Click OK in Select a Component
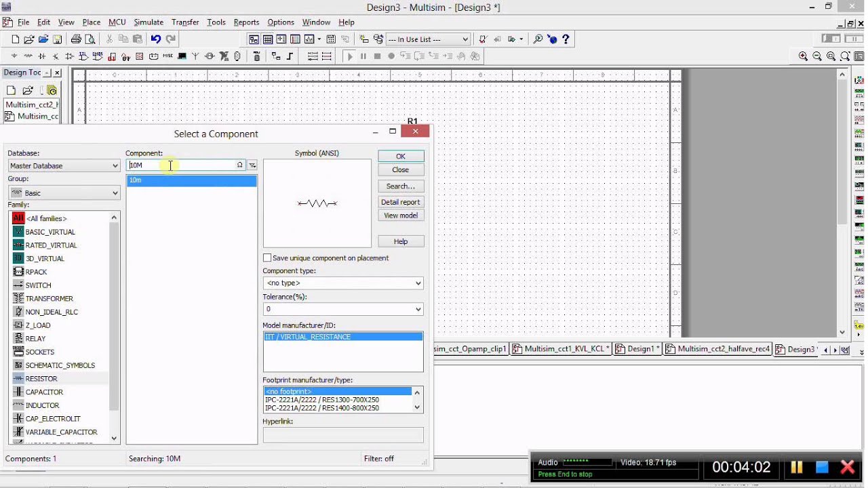This screenshot has width=868, height=488. pyautogui.click(x=401, y=156)
